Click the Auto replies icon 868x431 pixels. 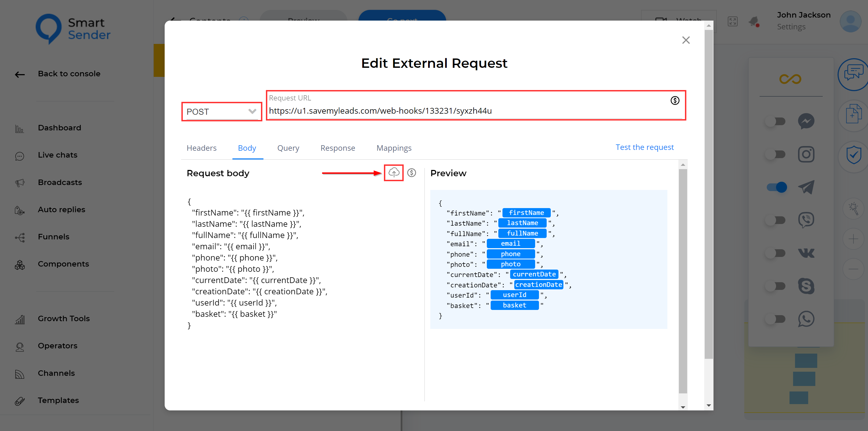tap(19, 211)
